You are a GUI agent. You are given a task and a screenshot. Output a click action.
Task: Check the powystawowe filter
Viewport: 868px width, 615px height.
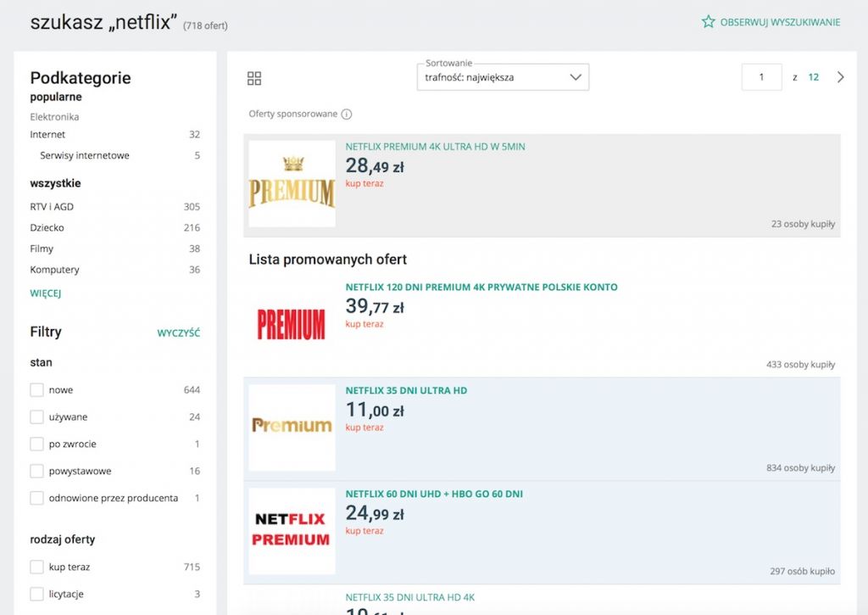tap(36, 471)
